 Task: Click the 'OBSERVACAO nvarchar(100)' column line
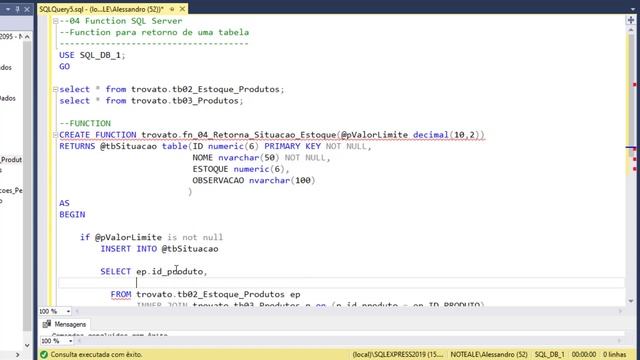click(x=254, y=180)
